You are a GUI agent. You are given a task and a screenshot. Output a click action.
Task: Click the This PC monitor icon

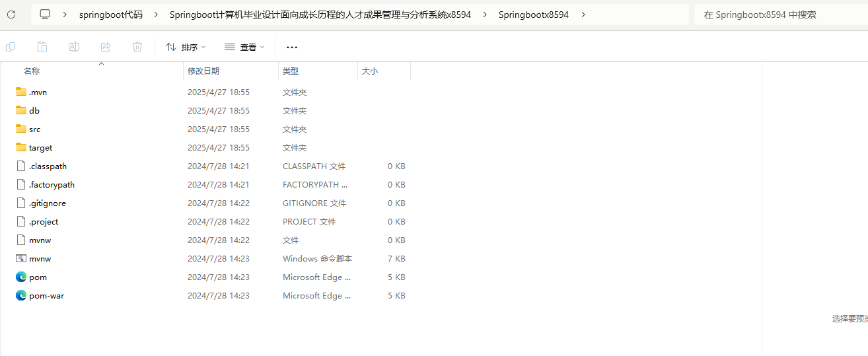pos(45,15)
